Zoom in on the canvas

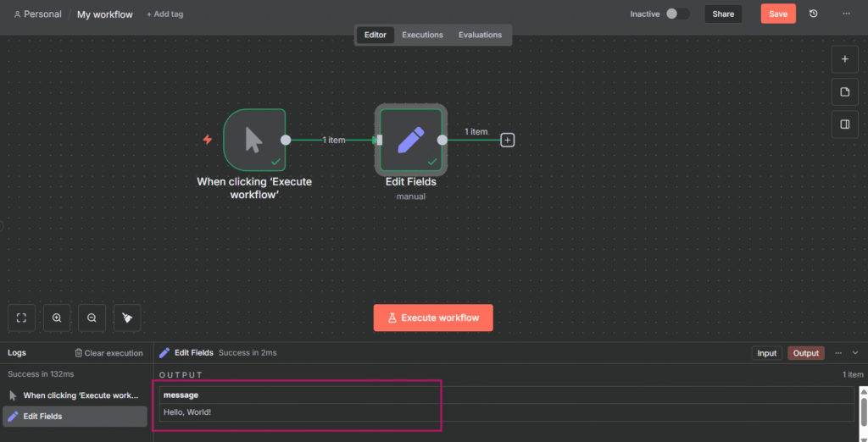coord(57,318)
